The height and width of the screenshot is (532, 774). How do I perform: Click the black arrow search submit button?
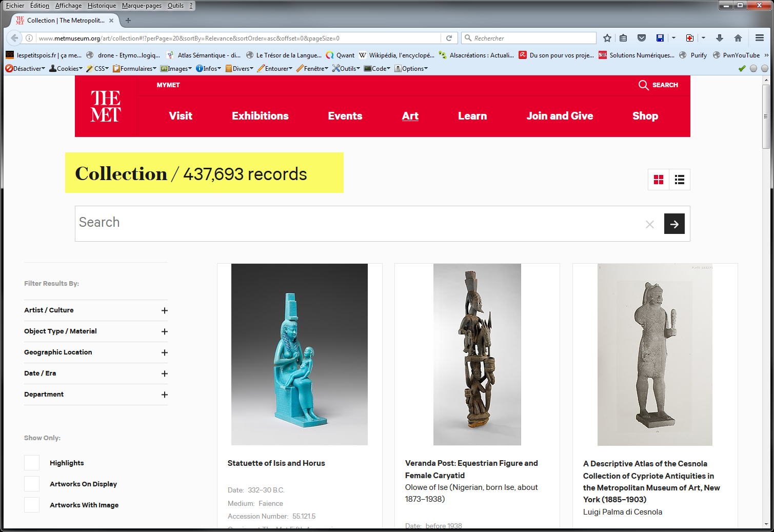point(674,224)
